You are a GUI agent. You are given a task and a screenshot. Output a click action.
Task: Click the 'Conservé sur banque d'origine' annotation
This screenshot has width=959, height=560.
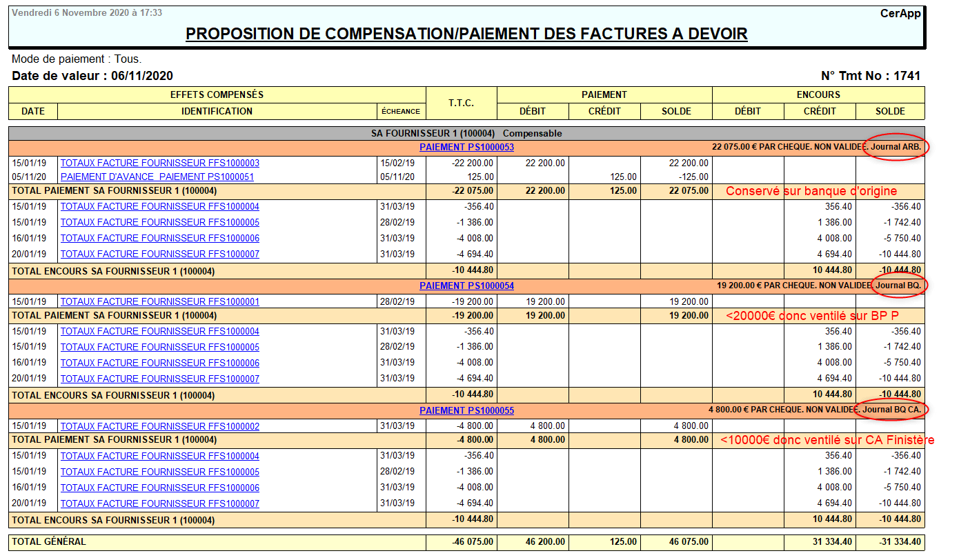(811, 191)
